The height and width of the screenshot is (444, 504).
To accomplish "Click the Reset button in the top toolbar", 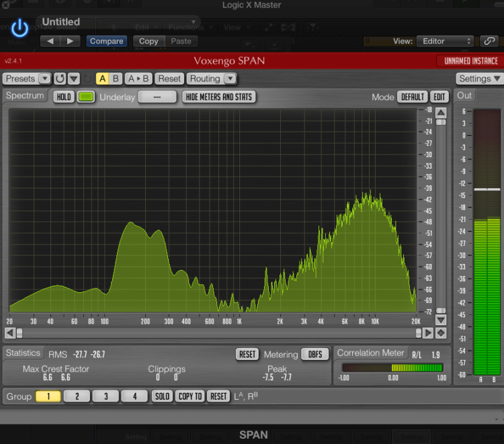I will tap(169, 79).
